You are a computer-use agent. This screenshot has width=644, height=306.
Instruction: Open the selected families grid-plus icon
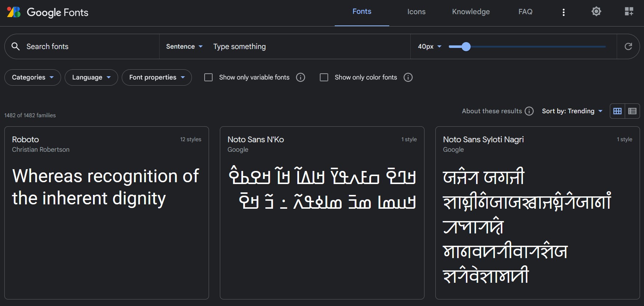(x=629, y=12)
